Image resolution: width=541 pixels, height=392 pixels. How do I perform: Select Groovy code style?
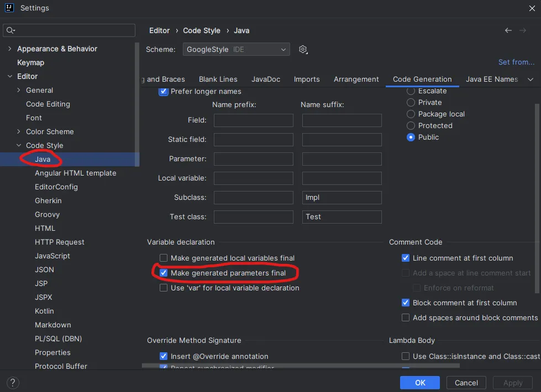pyautogui.click(x=48, y=214)
